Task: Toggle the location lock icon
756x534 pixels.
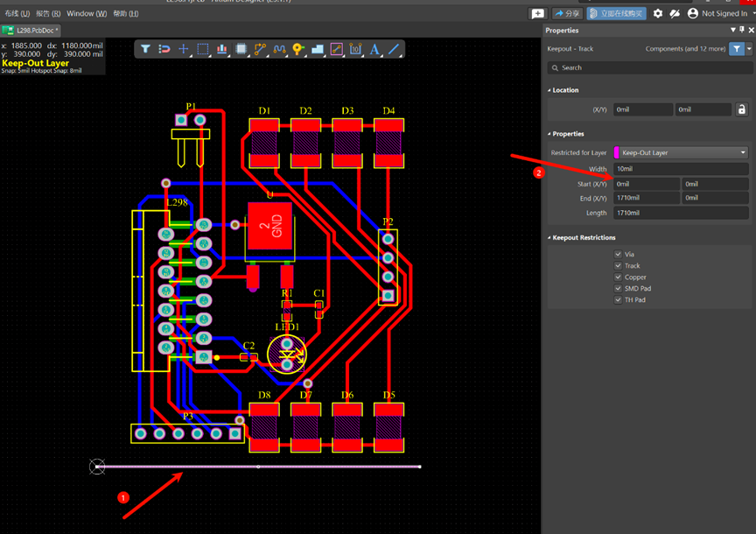Action: point(741,109)
